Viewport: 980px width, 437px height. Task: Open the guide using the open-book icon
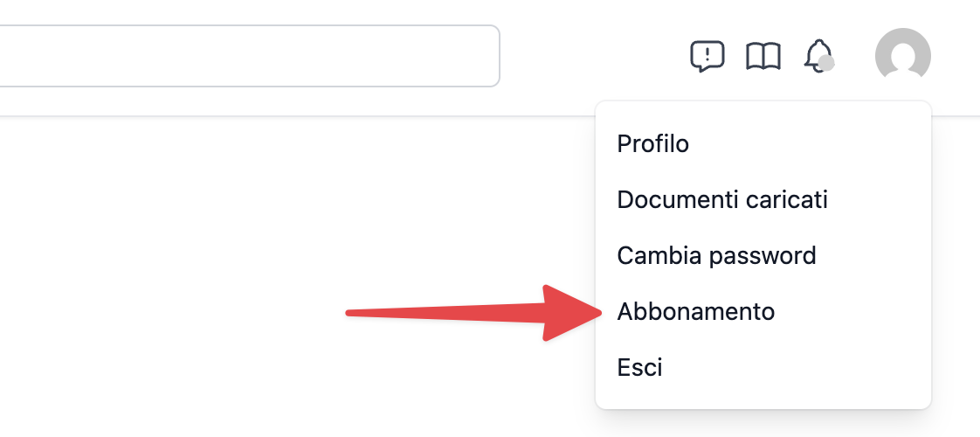[763, 57]
